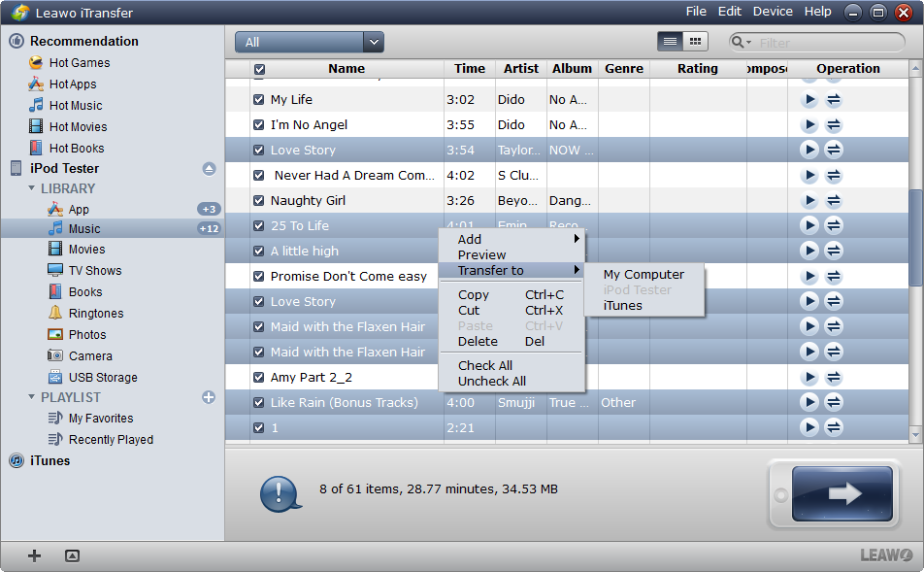924x572 pixels.
Task: Open the Ringtones library item
Action: (95, 313)
